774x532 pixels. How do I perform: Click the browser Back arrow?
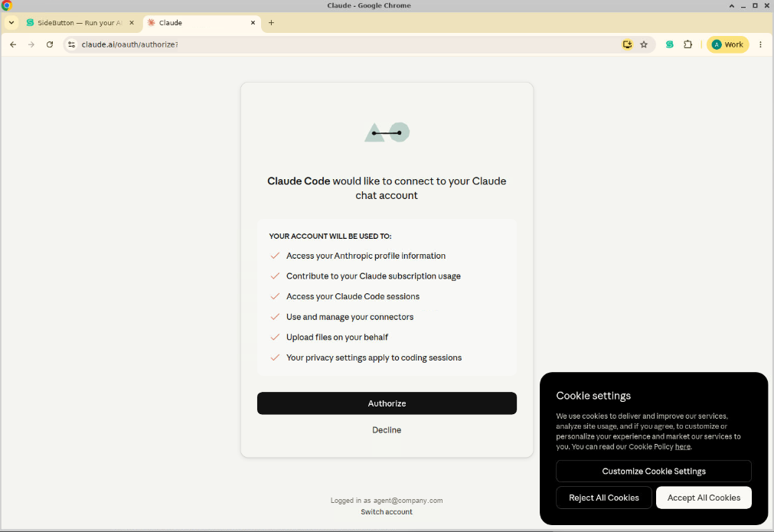point(13,44)
